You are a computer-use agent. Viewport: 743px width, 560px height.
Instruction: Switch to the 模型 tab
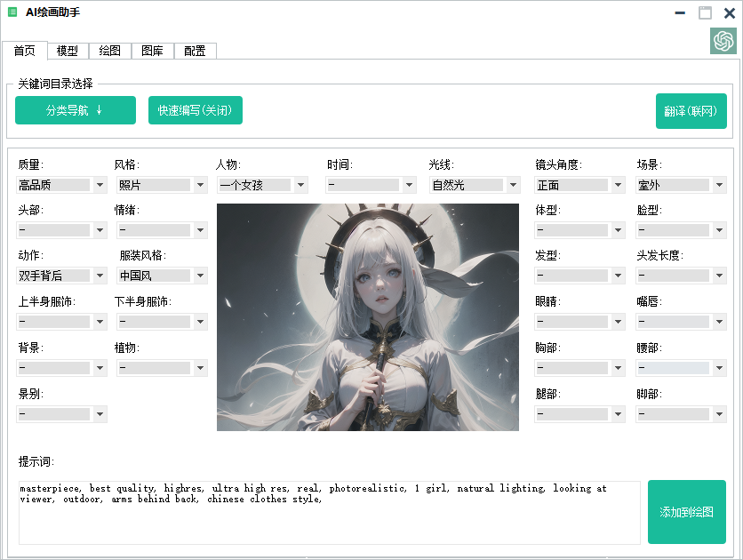[x=67, y=51]
